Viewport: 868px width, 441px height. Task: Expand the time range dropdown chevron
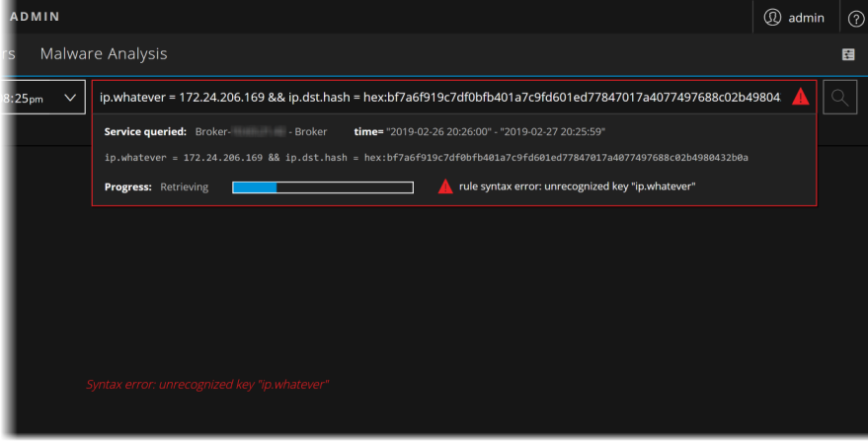(x=70, y=98)
